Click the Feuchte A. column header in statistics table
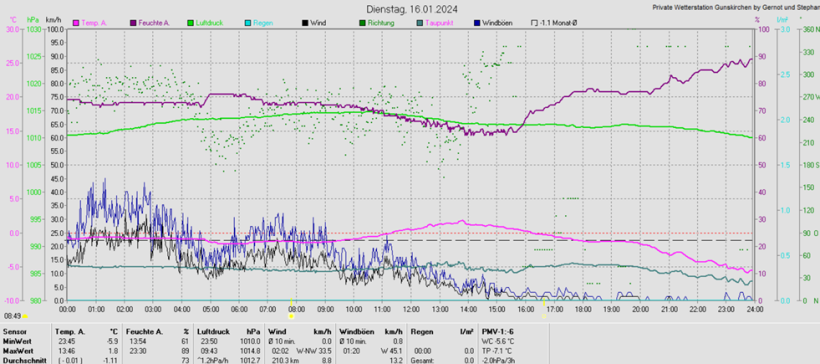The width and height of the screenshot is (820, 364). [x=143, y=332]
